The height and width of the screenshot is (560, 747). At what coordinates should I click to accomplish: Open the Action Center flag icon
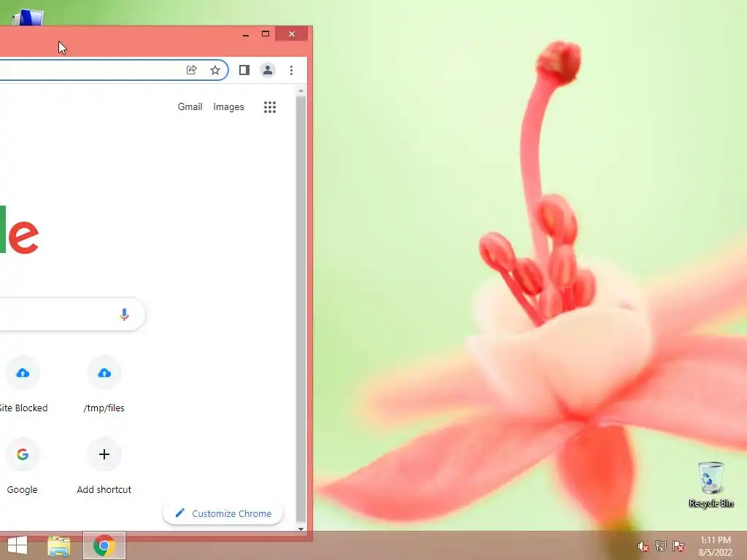(678, 545)
